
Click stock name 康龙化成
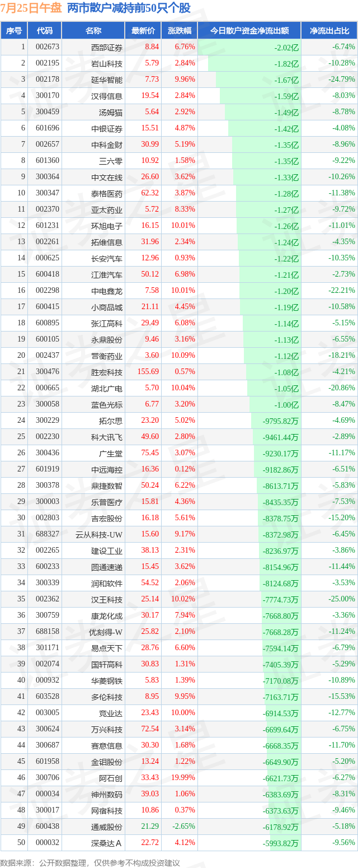click(x=107, y=615)
